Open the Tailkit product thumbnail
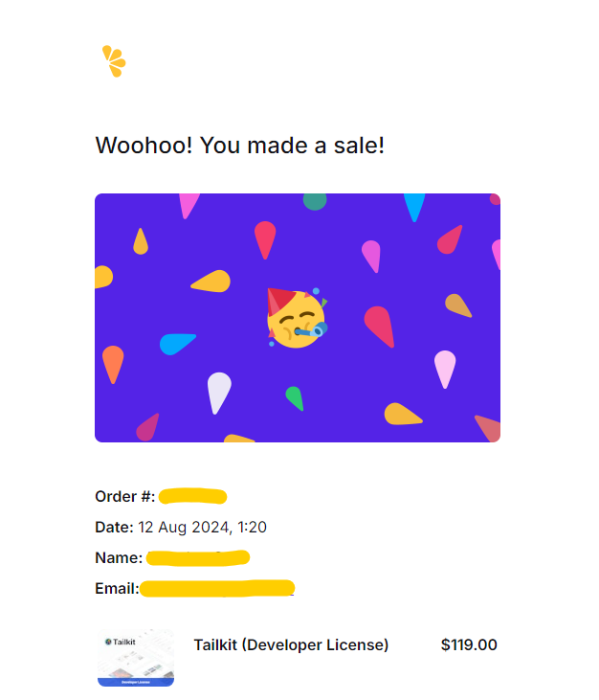Image resolution: width=599 pixels, height=700 pixels. [x=136, y=657]
